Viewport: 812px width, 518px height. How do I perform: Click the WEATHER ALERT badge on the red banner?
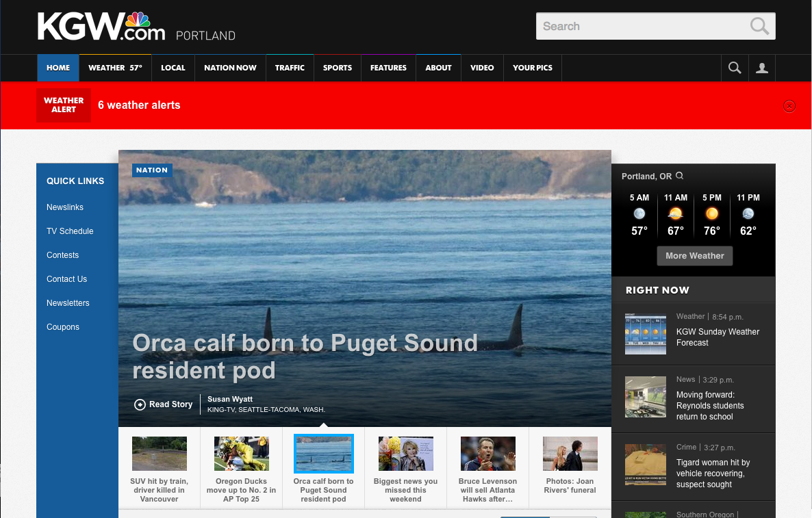point(63,105)
